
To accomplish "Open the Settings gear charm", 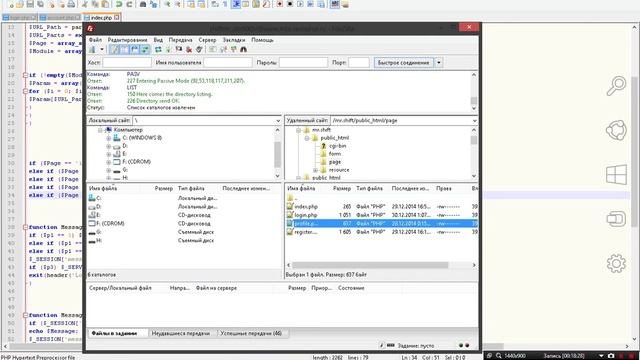I will tap(616, 263).
